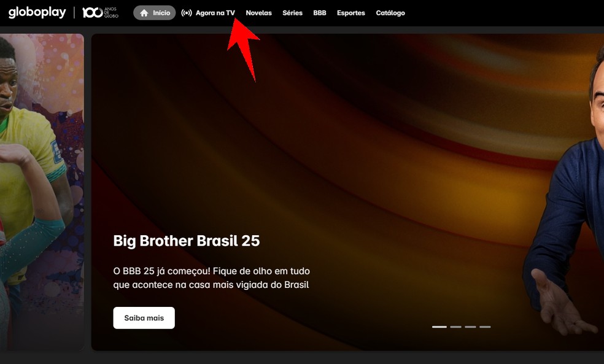Image resolution: width=604 pixels, height=364 pixels.
Task: Switch to the third carousel slide indicator
Action: (x=470, y=327)
